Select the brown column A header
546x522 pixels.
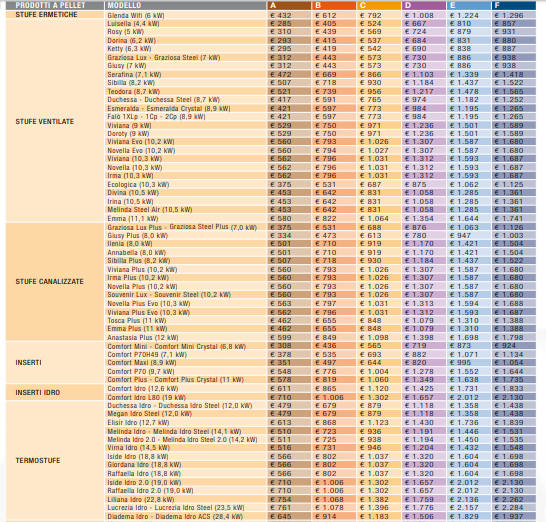pyautogui.click(x=289, y=6)
